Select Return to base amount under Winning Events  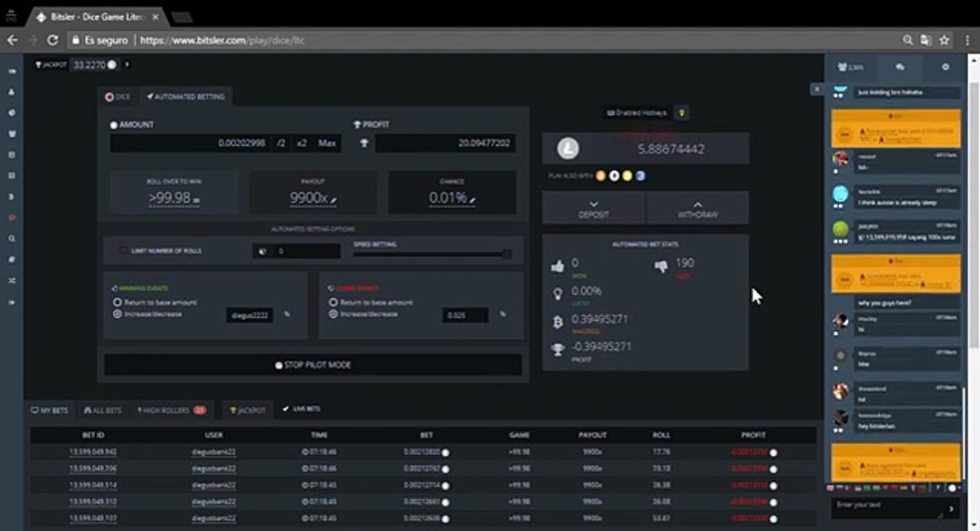click(117, 302)
